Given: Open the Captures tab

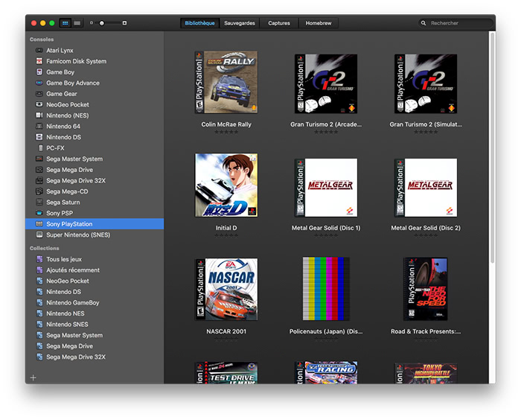Looking at the screenshot, I should click(279, 23).
